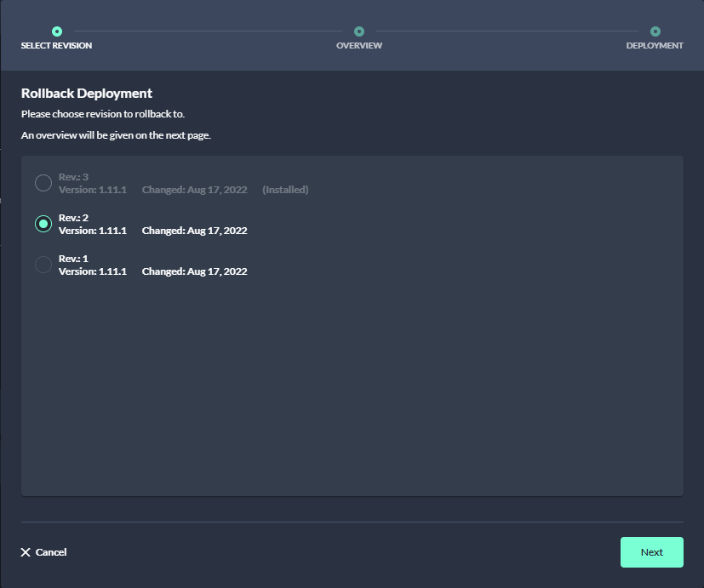Viewport: 704px width, 588px height.
Task: Click the '(Installed)' tag on Rev. 3
Action: [285, 190]
